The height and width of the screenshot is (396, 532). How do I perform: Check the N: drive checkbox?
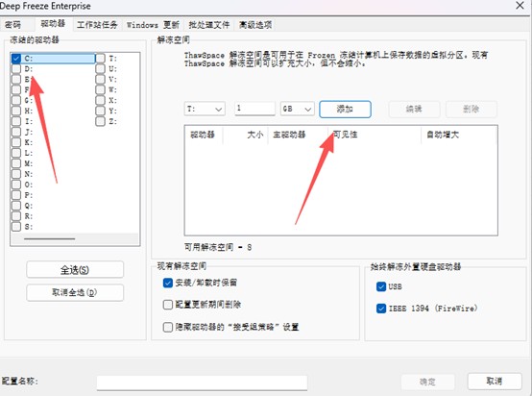pyautogui.click(x=16, y=174)
